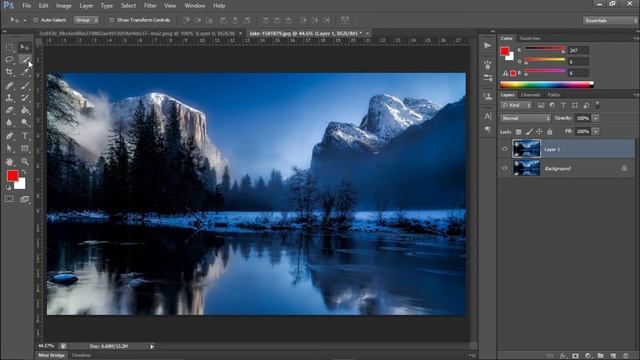
Task: Select the Eyedropper tool
Action: pos(24,72)
